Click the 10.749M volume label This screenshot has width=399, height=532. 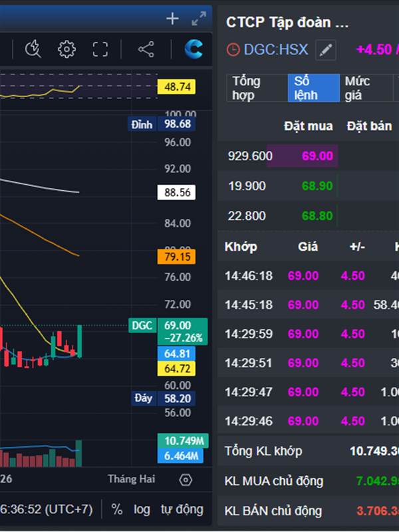184,441
